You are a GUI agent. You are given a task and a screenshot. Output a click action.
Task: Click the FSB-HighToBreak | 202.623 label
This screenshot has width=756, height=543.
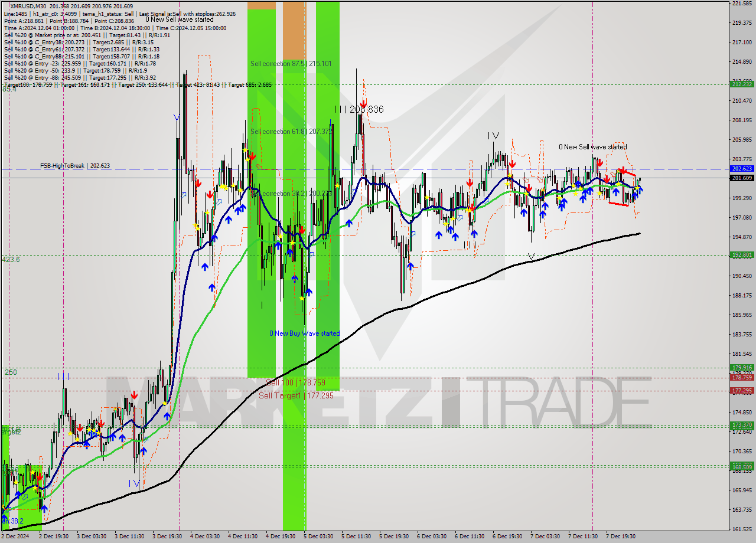[x=75, y=166]
